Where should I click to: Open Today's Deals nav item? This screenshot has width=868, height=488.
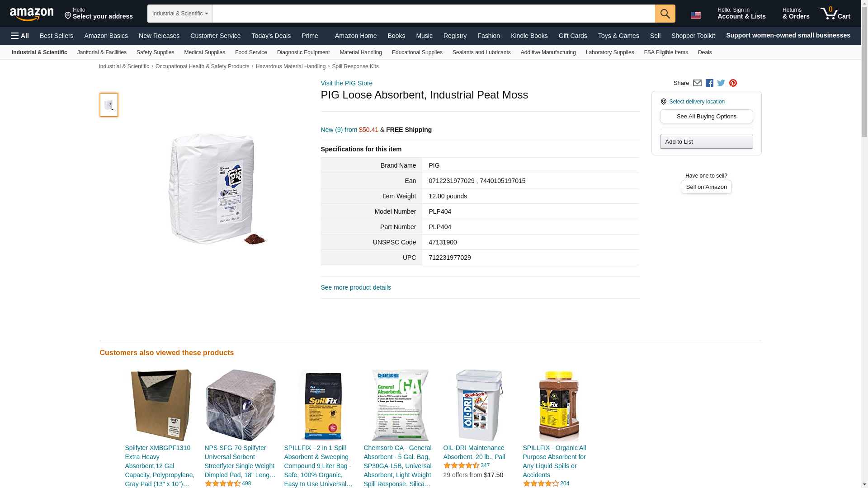pos(271,36)
